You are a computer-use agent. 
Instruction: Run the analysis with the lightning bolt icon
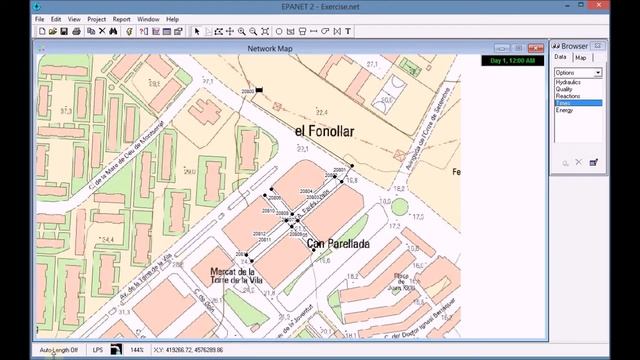[129, 31]
